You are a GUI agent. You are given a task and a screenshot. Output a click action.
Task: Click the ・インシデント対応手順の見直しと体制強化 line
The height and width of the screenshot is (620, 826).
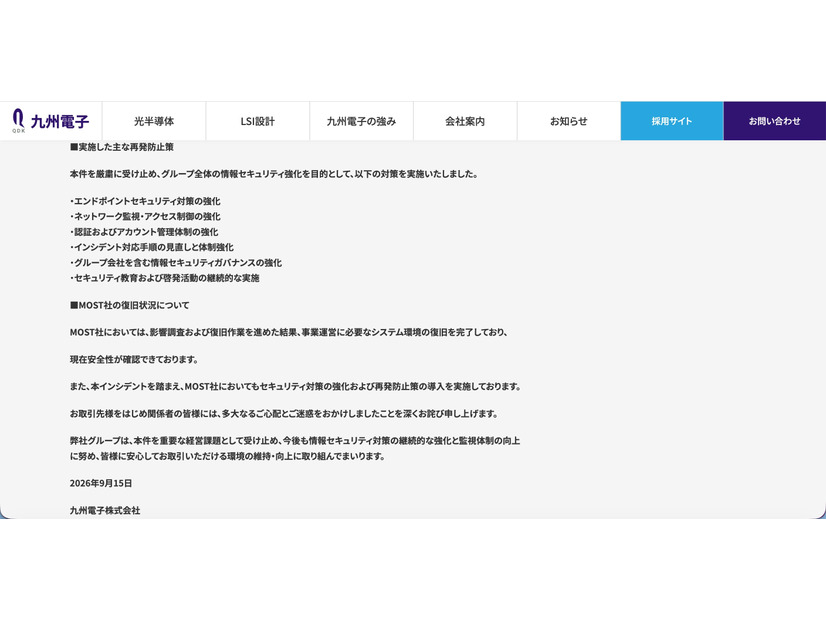click(x=152, y=247)
